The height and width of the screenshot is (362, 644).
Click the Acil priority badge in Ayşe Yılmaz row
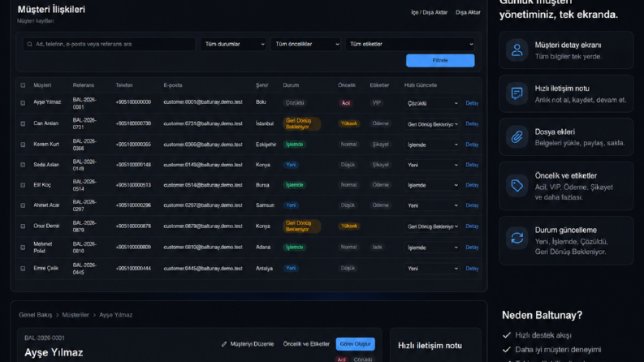coord(346,103)
